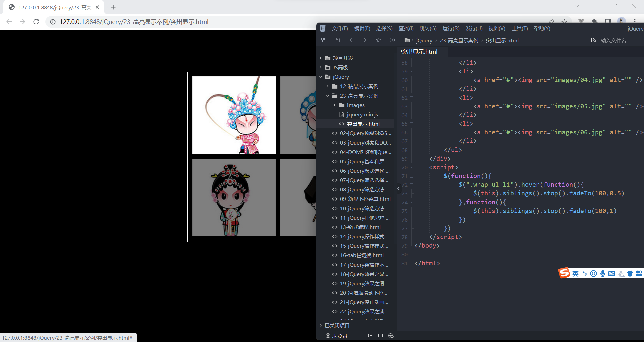Open the Sogou emoji panel
Viewport: 644px width, 342px height.
tap(594, 273)
